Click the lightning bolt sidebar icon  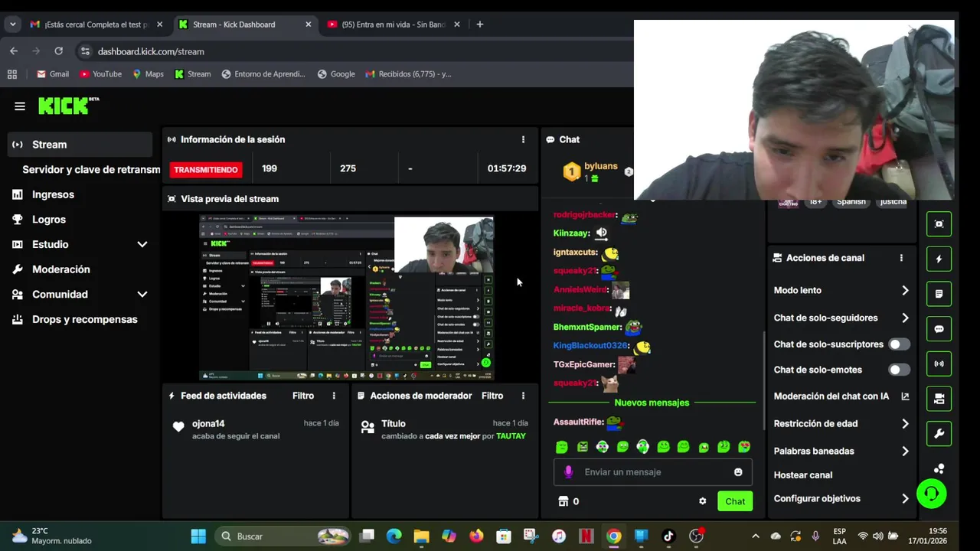point(939,259)
